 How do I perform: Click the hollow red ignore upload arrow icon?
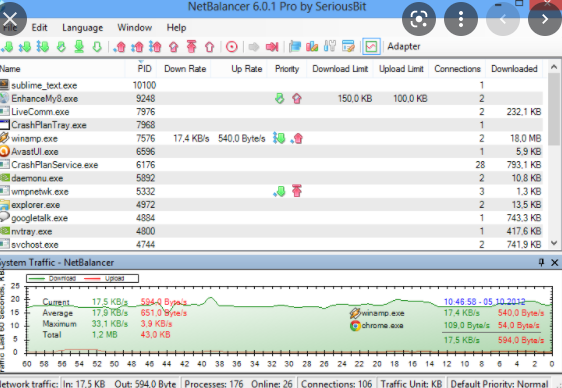point(210,47)
